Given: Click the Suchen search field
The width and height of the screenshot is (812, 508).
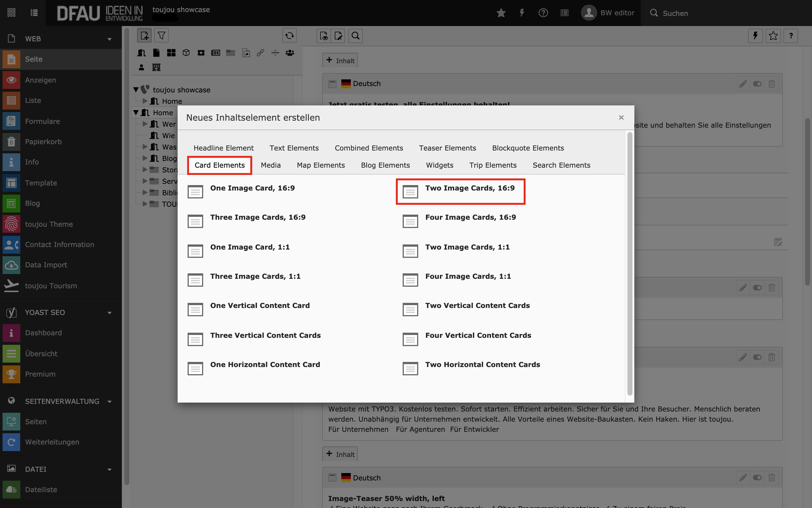Looking at the screenshot, I should 725,13.
